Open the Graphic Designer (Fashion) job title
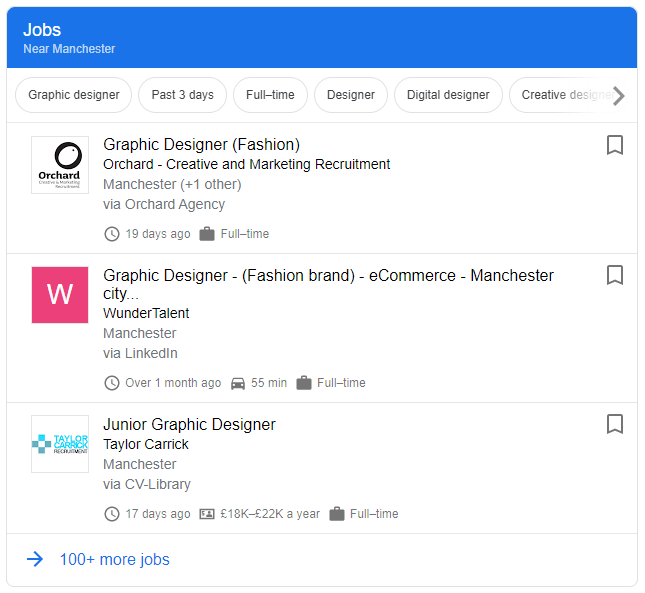Viewport: 645px width, 593px height. click(202, 145)
